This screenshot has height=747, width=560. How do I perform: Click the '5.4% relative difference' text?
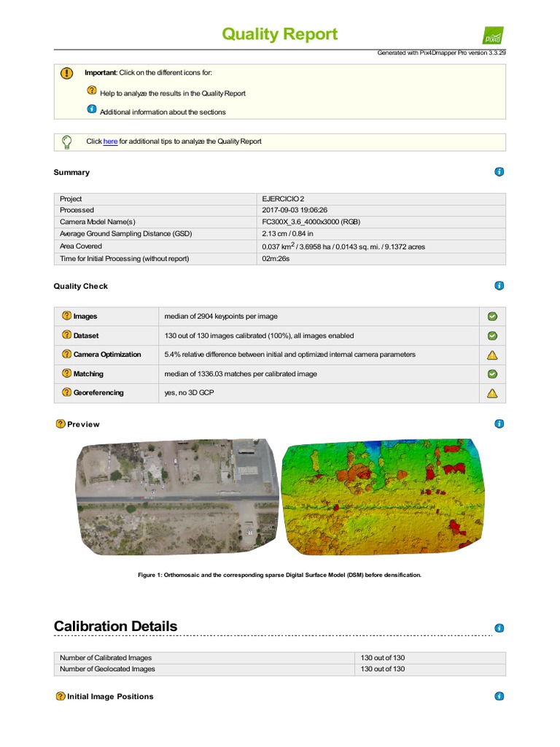coord(290,355)
